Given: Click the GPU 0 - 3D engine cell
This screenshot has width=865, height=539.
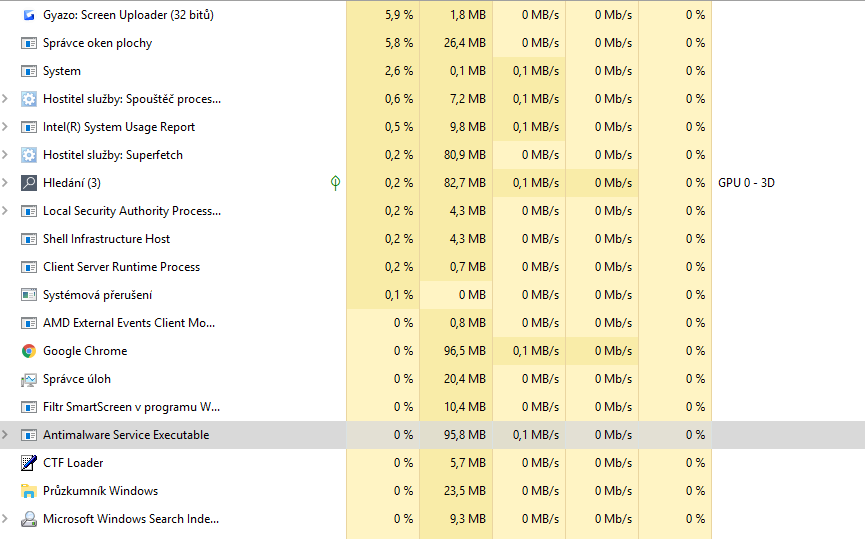Looking at the screenshot, I should coord(746,183).
